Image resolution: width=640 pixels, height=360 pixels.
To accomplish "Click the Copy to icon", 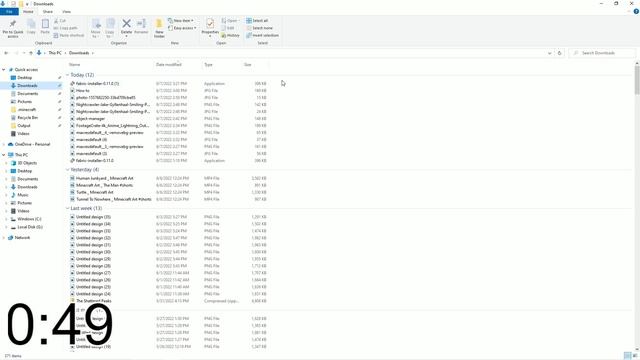I will (110, 24).
